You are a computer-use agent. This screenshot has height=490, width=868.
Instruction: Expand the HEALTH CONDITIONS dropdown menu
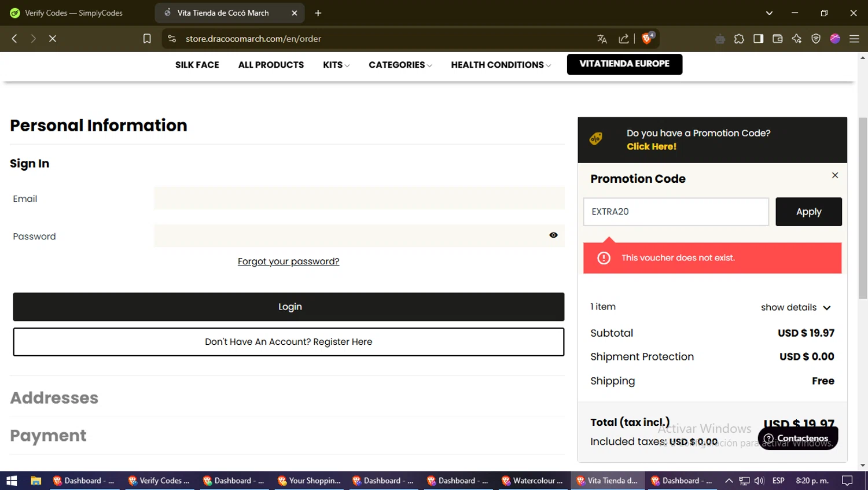point(501,65)
